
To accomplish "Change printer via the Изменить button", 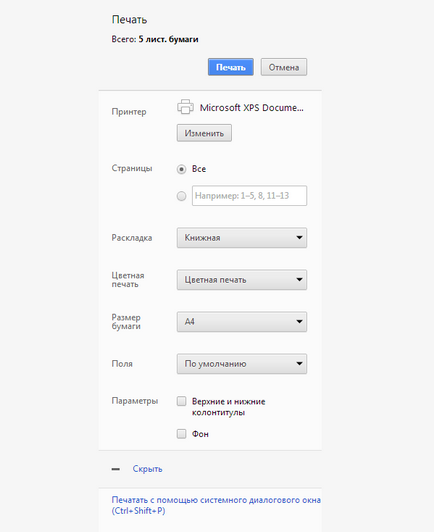I will pos(204,133).
